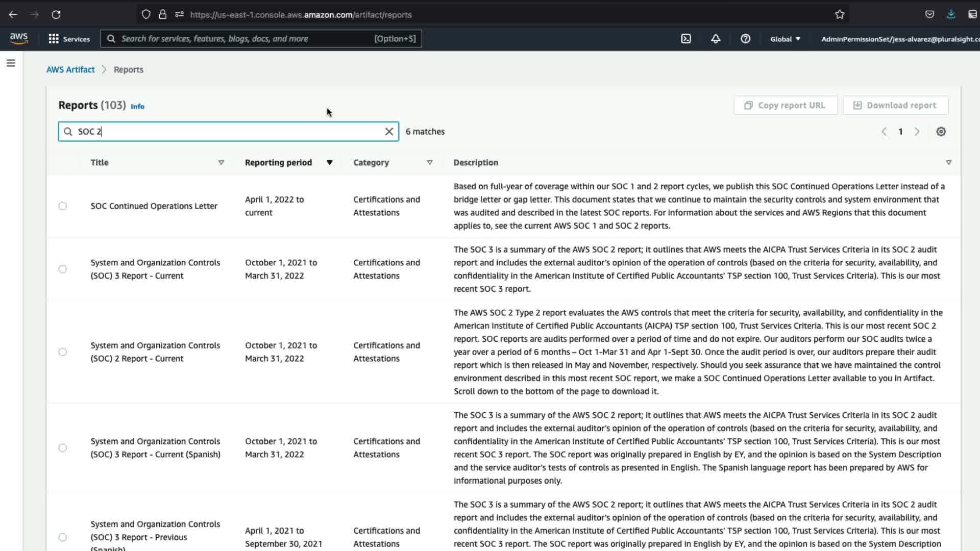Open AWS CloudShell icon in top bar

coord(686,39)
